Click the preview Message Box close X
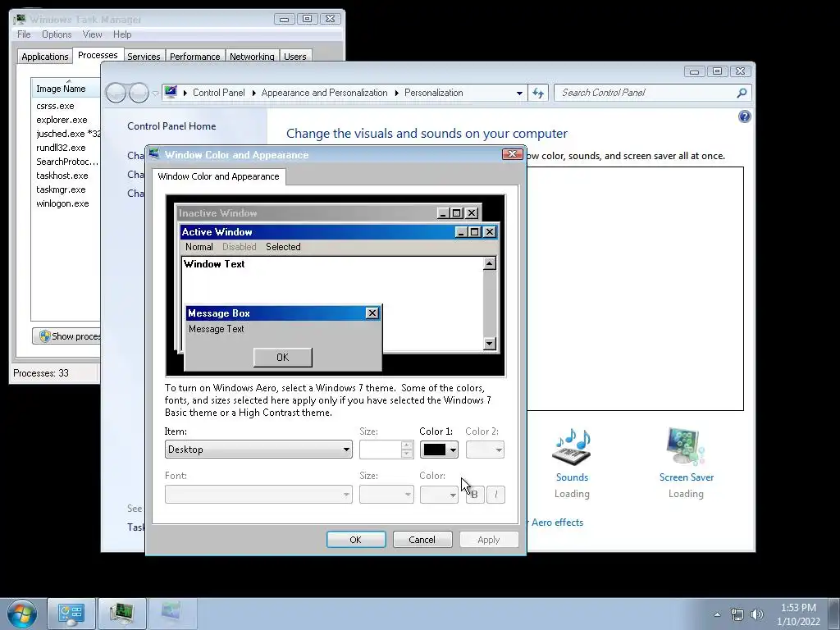Screen dimensions: 840x630 click(x=372, y=313)
